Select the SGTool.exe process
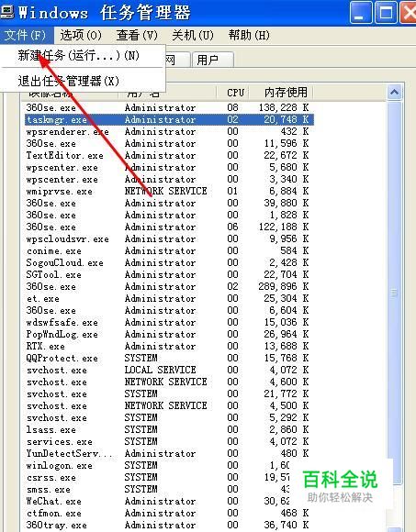Viewport: 416px width, 532px height. pyautogui.click(x=53, y=275)
